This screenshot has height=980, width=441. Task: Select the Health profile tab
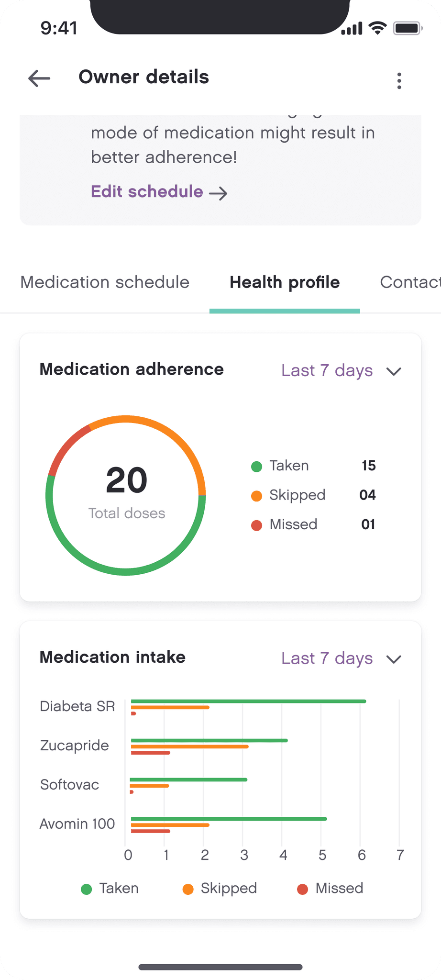point(285,282)
